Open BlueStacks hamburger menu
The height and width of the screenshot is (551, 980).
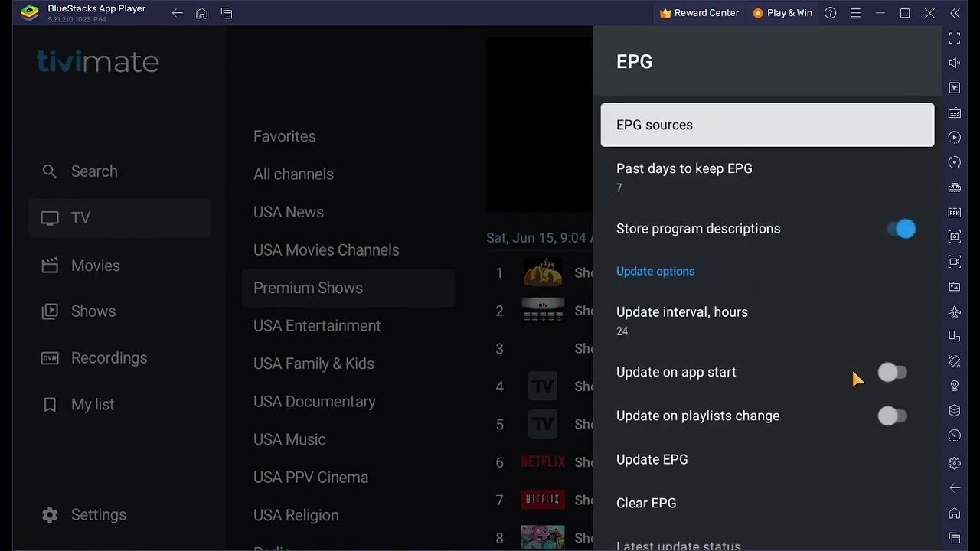click(x=855, y=13)
